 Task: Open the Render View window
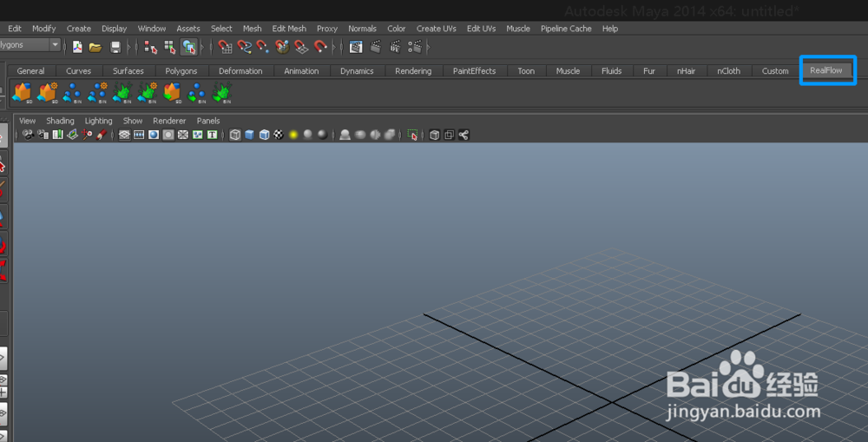pyautogui.click(x=356, y=47)
